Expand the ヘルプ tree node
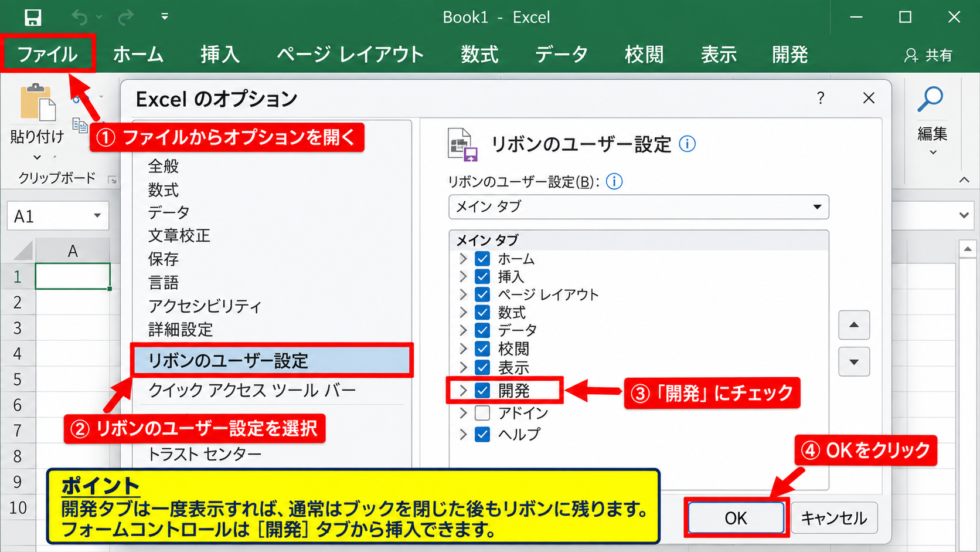The width and height of the screenshot is (980, 552). pyautogui.click(x=463, y=434)
